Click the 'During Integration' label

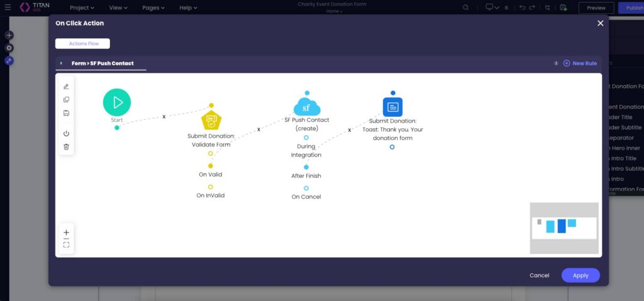coord(306,151)
